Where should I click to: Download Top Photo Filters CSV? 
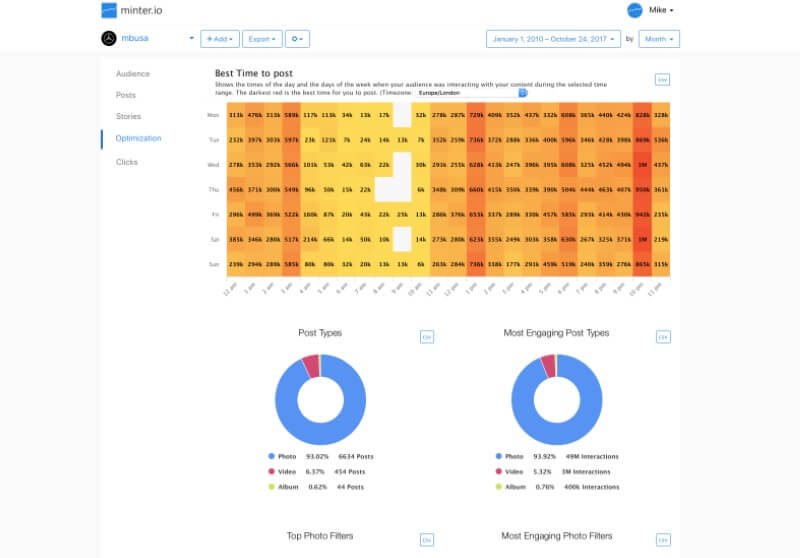pos(427,540)
